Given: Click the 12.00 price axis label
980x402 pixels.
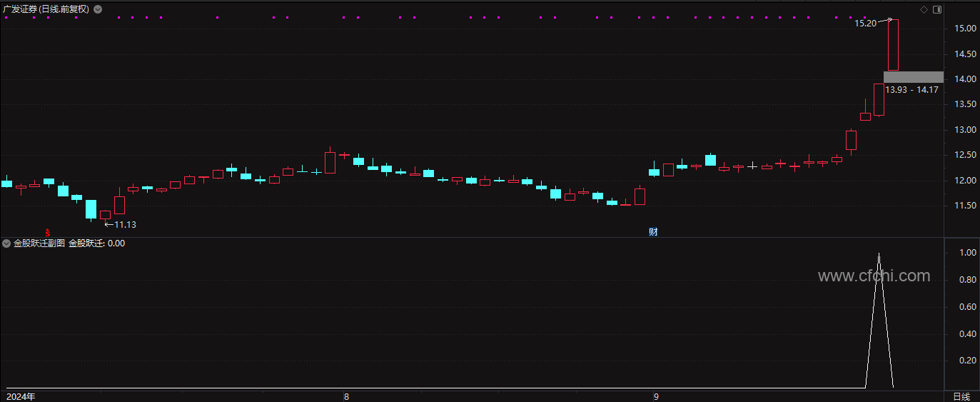Looking at the screenshot, I should [x=965, y=181].
